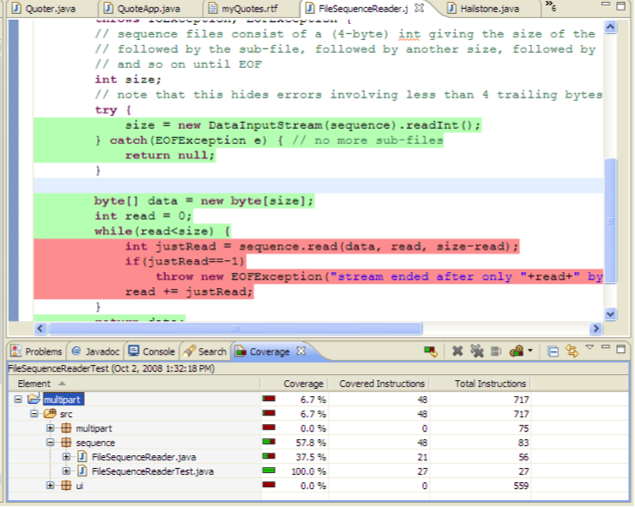The height and width of the screenshot is (507, 635).
Task: Open the Hailstone.java editor tab
Action: click(489, 8)
